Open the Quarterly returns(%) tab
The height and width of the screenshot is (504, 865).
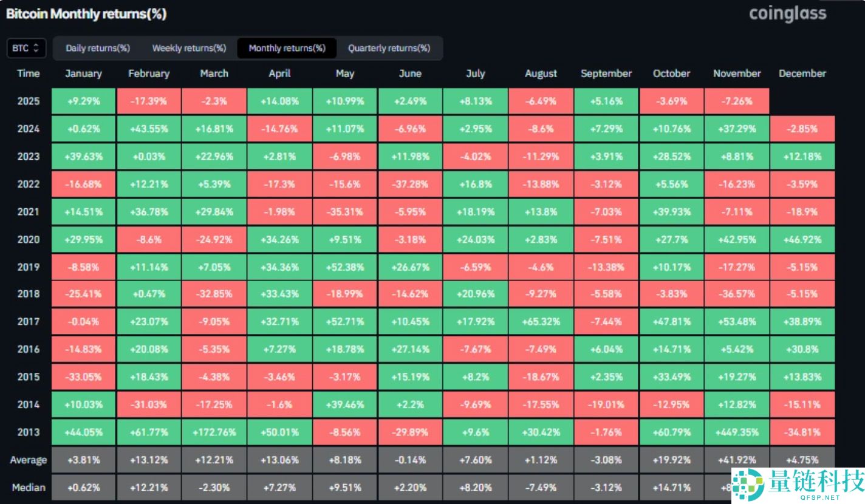point(389,48)
